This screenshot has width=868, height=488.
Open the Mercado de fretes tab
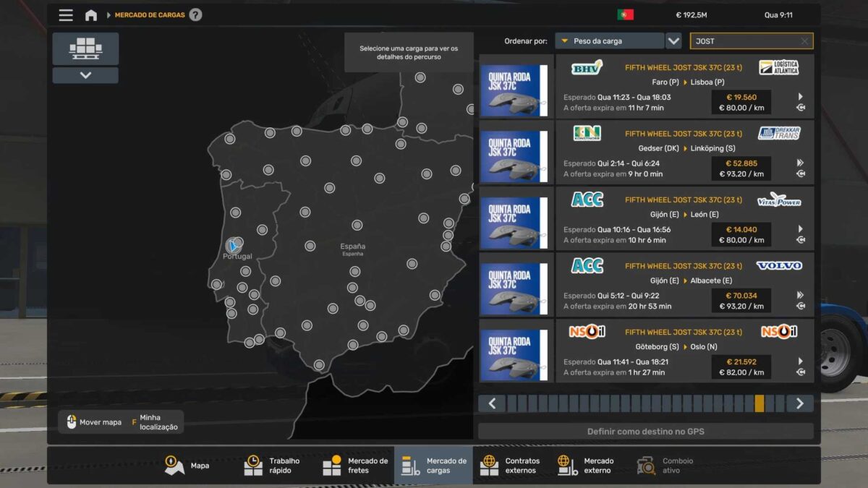(355, 466)
